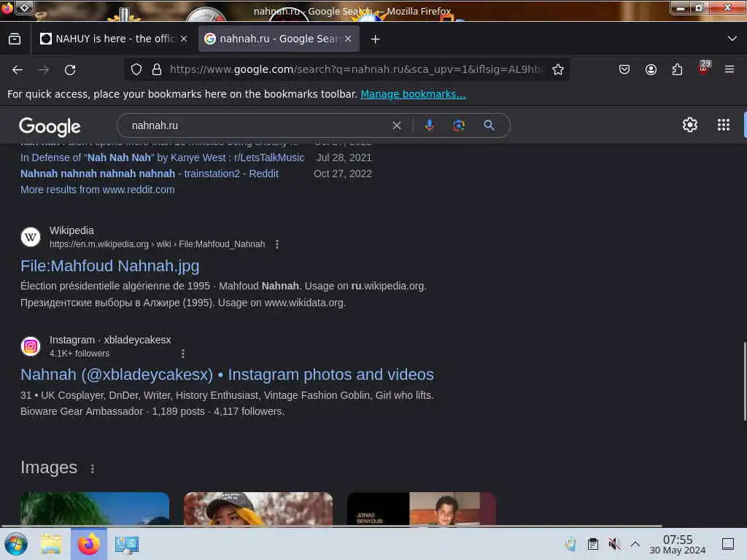747x560 pixels.
Task: Open the first image thumbnail with palm tree
Action: pos(95,509)
